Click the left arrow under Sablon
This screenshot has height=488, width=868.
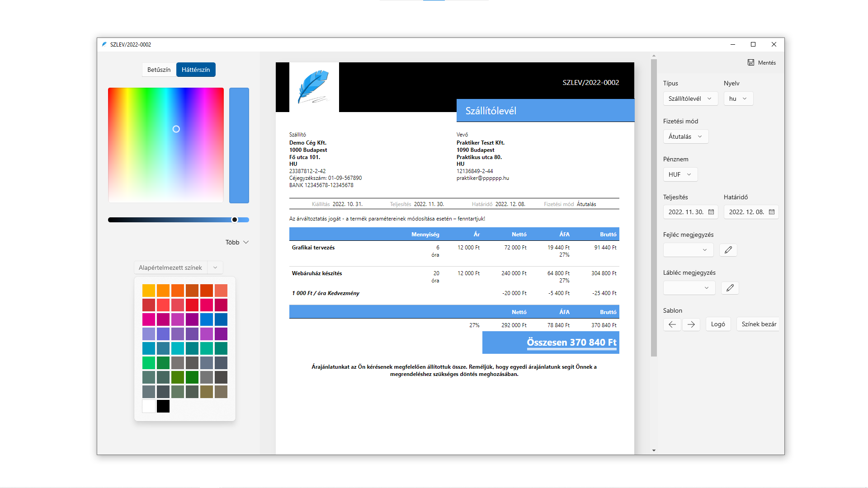pyautogui.click(x=672, y=324)
